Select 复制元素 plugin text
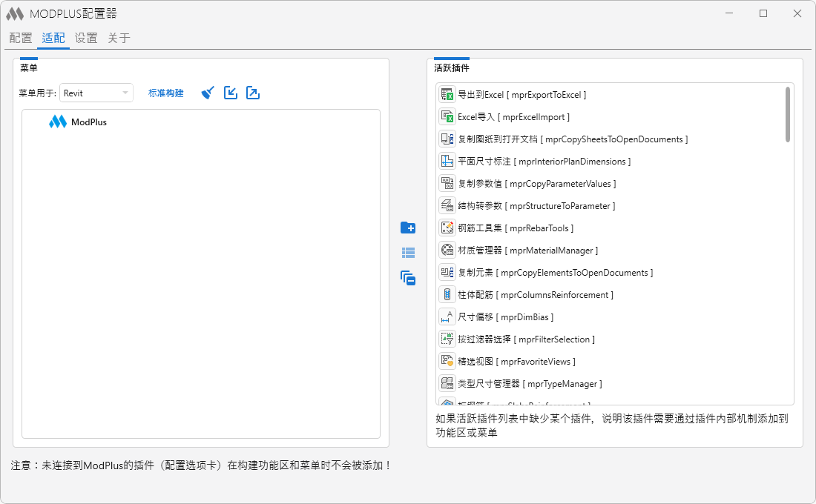816x504 pixels. (556, 273)
